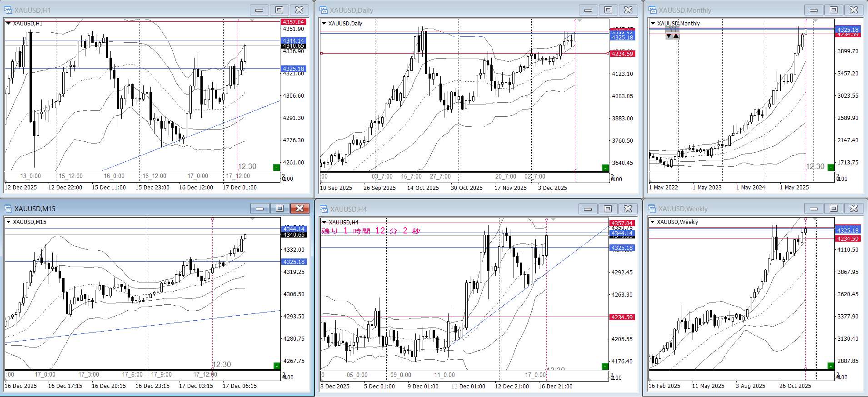Click the XAUUSD,Monthly chart window icon
The width and height of the screenshot is (868, 397).
coord(653,10)
